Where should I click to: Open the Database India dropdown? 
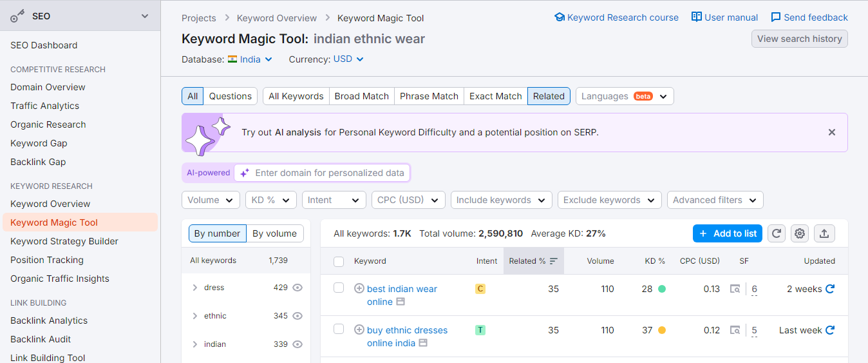click(x=250, y=59)
